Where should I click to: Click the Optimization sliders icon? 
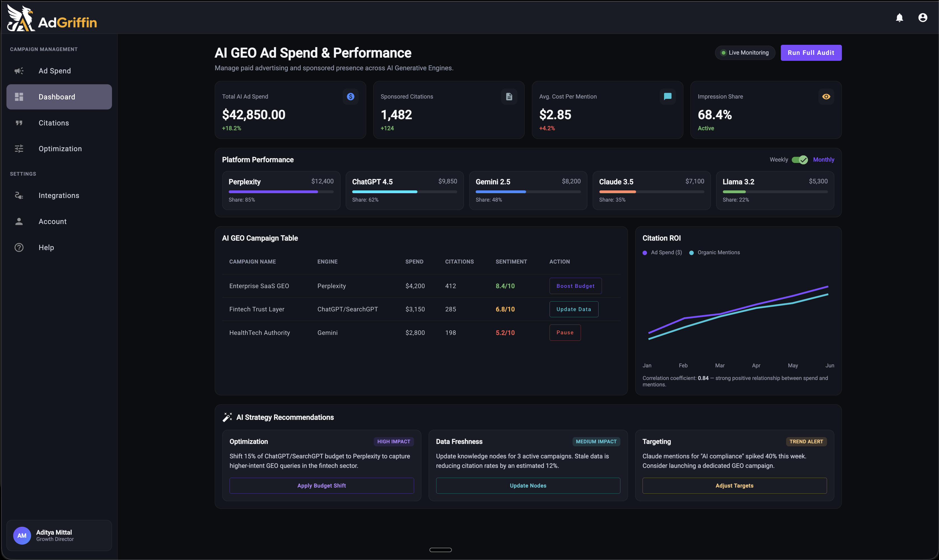[x=19, y=149]
